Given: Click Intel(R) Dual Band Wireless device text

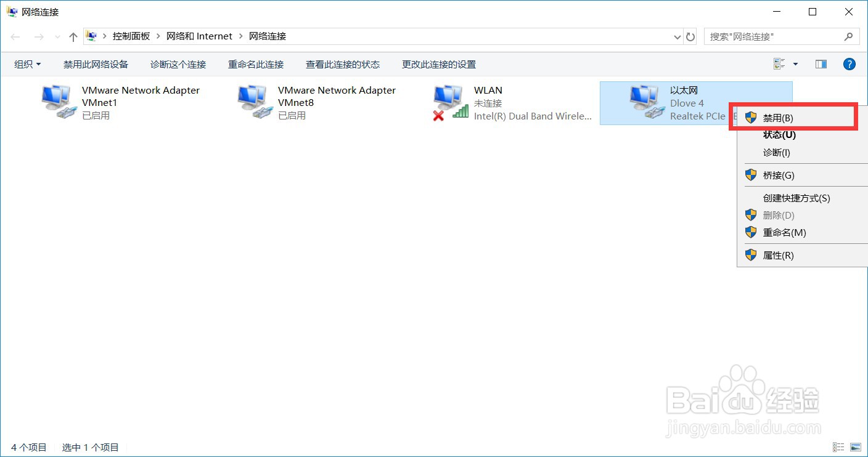Looking at the screenshot, I should [533, 115].
